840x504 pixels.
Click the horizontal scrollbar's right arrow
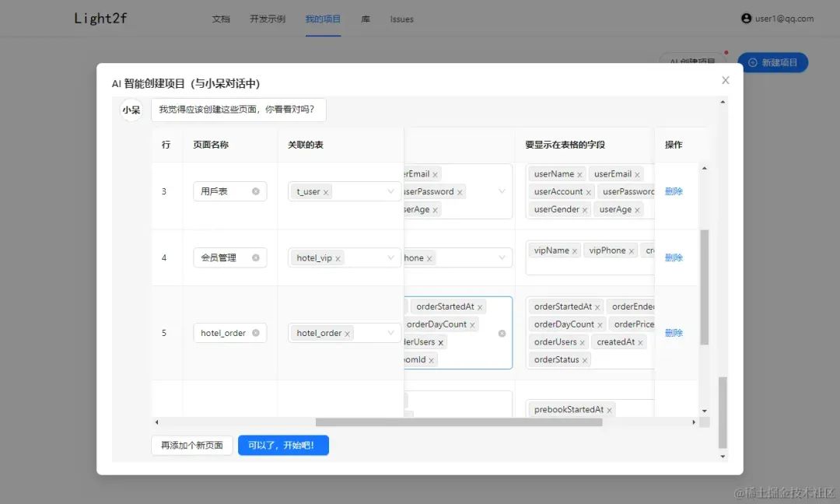click(694, 422)
